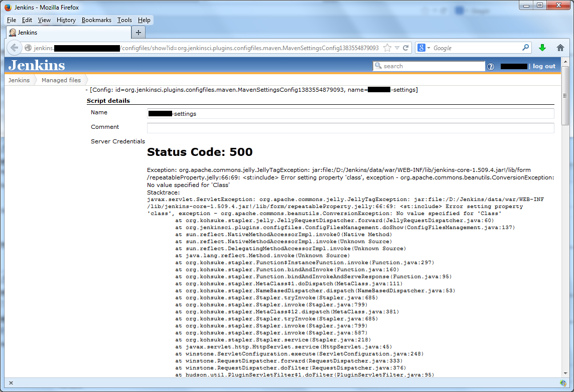Go to the Managed files breadcrumb

(x=61, y=80)
